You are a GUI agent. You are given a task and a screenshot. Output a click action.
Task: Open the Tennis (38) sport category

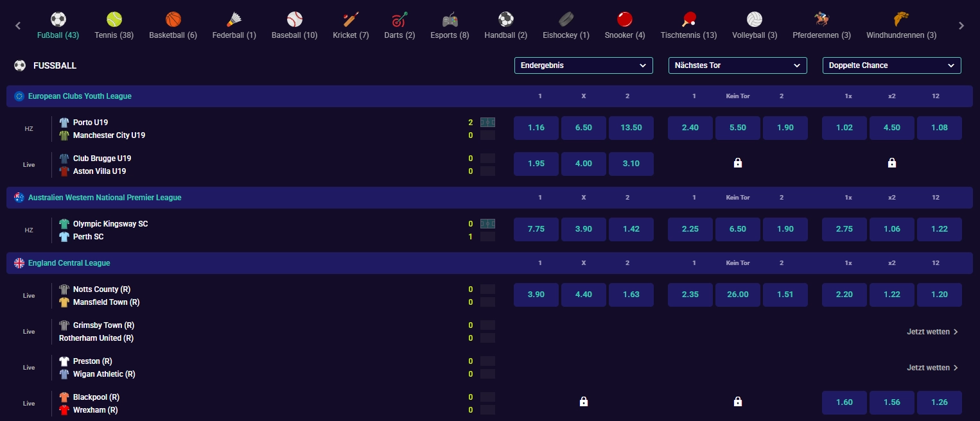pyautogui.click(x=114, y=19)
